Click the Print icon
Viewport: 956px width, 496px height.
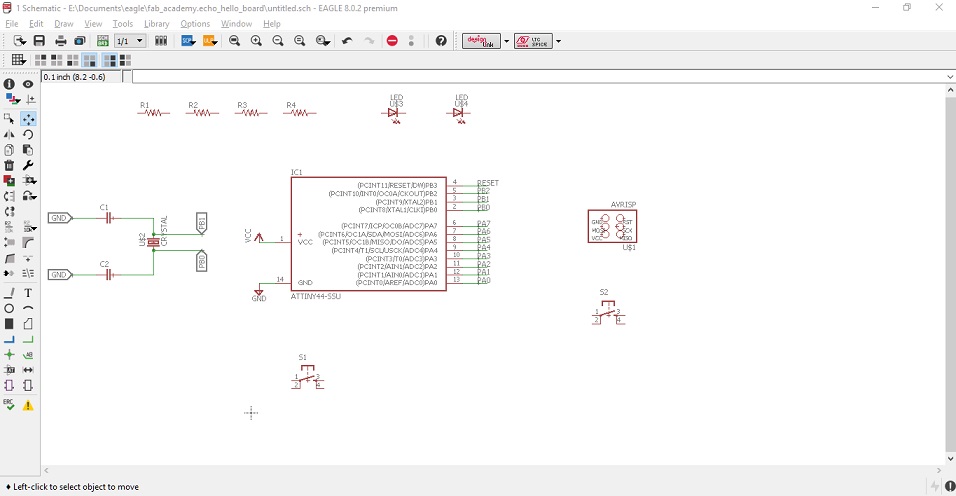click(60, 41)
